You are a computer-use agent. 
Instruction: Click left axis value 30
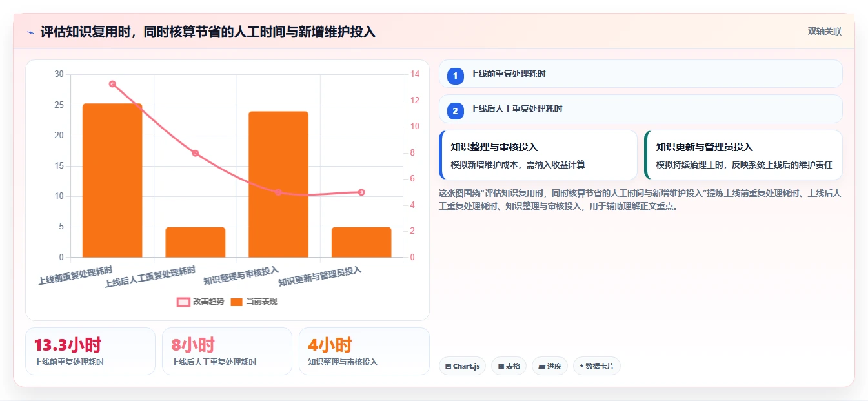(x=59, y=74)
